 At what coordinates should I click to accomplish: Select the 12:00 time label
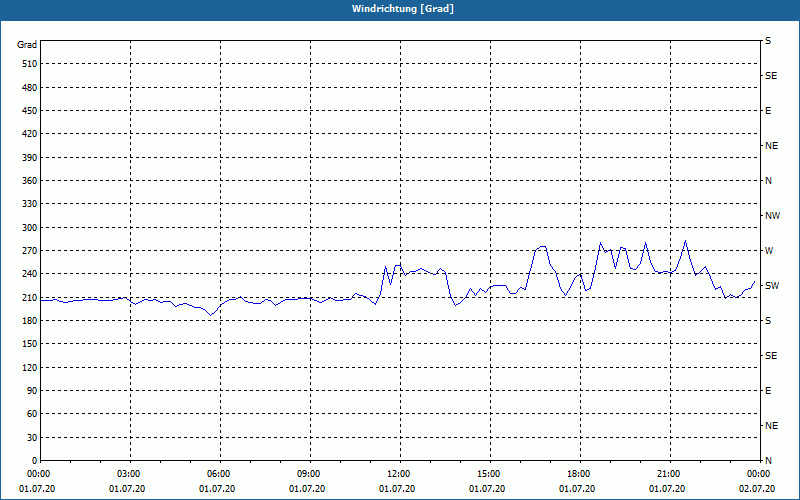400,474
